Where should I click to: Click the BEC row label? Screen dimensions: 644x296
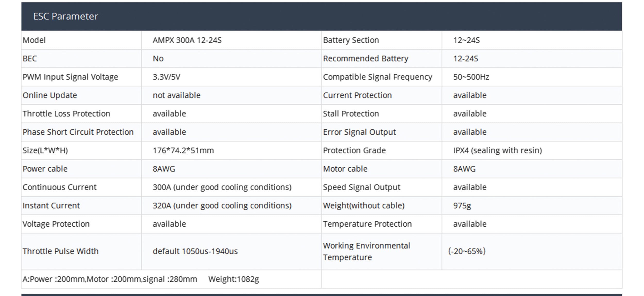coord(30,59)
